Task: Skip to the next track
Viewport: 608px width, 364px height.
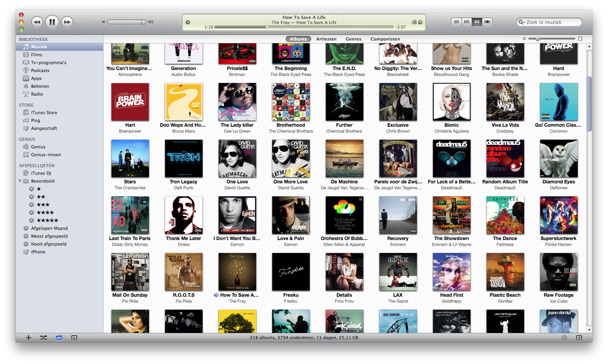Action: point(67,22)
